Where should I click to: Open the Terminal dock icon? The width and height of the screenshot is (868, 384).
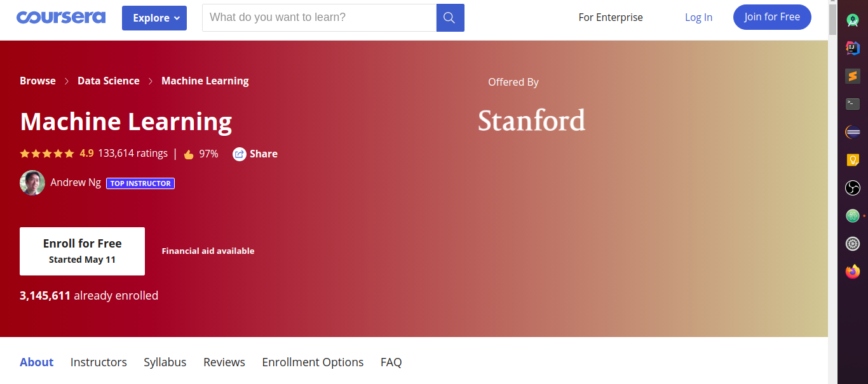[x=853, y=104]
